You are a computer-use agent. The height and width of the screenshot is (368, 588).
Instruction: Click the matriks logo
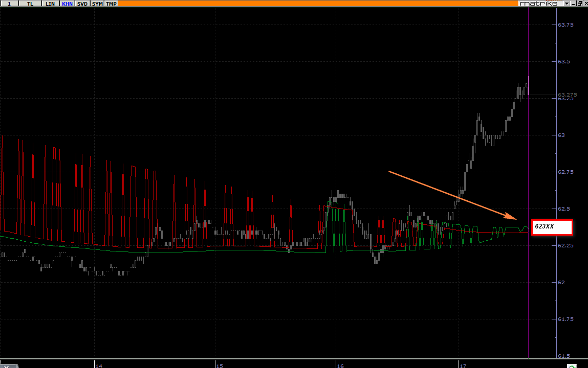tap(539, 4)
